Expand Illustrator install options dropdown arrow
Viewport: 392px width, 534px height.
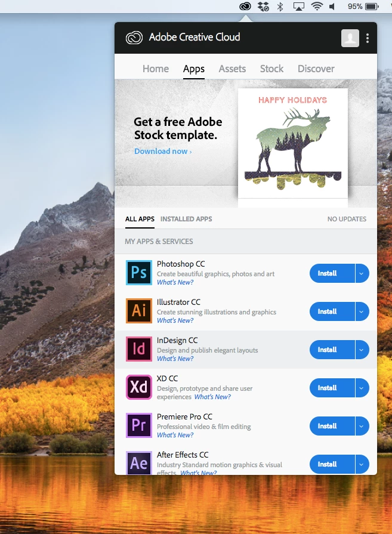pos(362,311)
